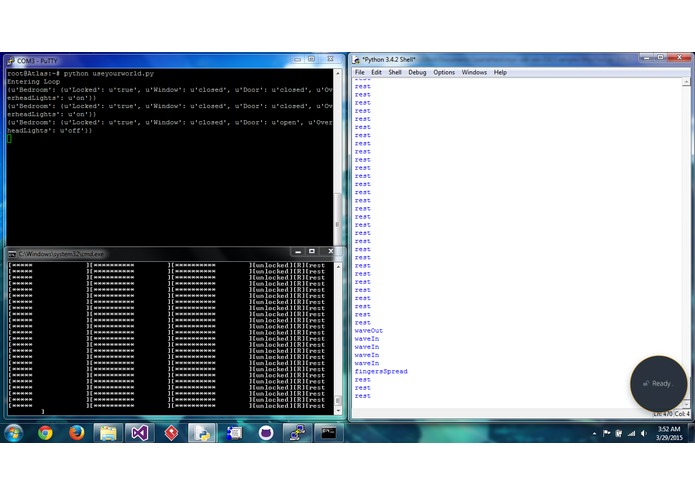
Task: Open the File menu in Python Shell
Action: (x=359, y=72)
